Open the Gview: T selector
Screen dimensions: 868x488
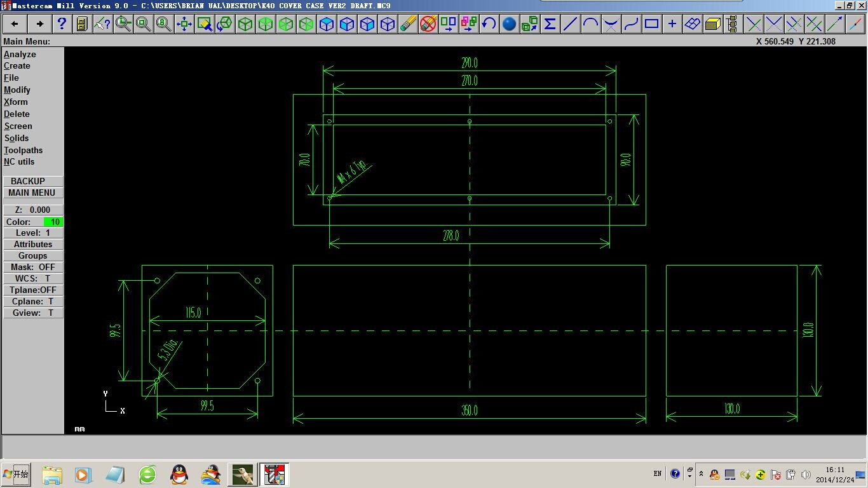tap(33, 313)
